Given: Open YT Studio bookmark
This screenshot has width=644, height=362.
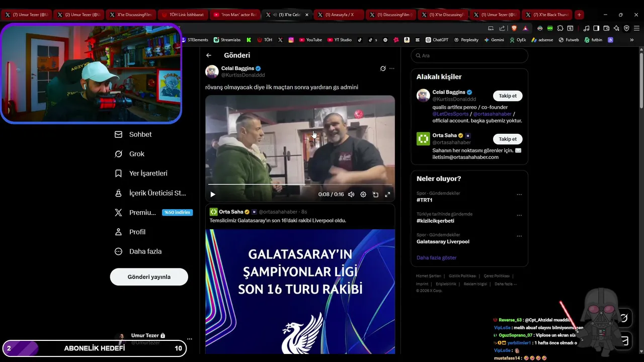Looking at the screenshot, I should coord(340,40).
